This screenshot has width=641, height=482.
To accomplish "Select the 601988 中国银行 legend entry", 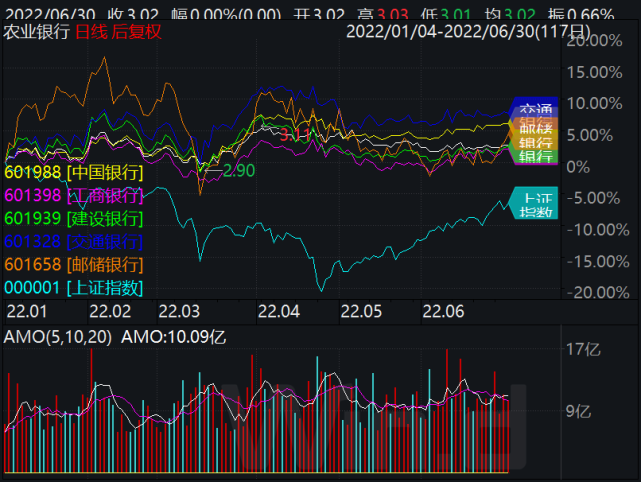I will coord(74,172).
